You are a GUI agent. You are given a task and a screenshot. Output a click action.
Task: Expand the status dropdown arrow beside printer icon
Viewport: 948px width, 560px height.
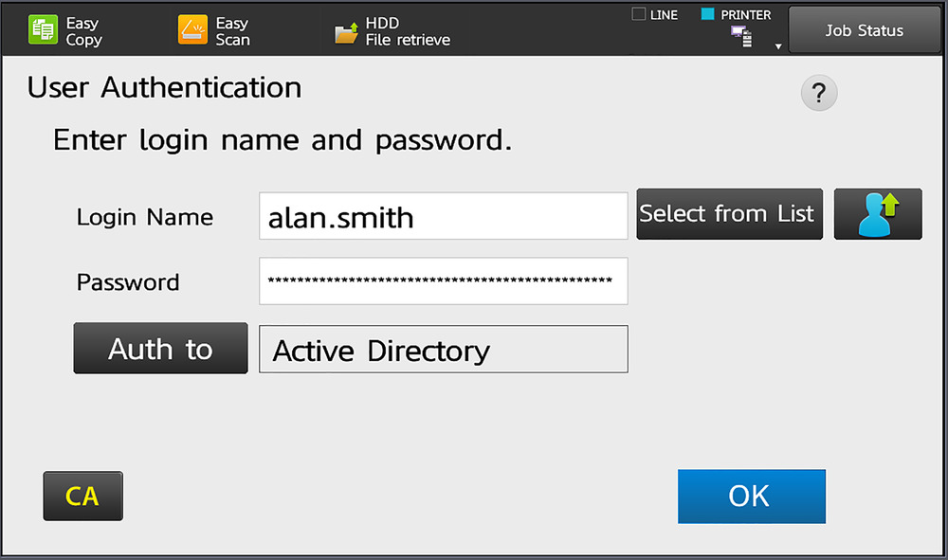coord(778,45)
